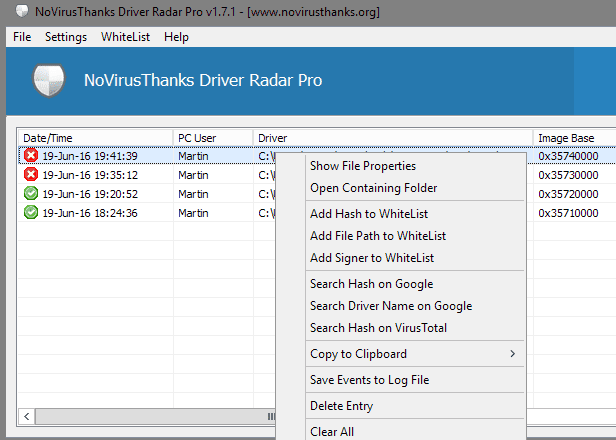Click the green allowed icon for 19:20:52 entry
This screenshot has width=616, height=440.
(31, 193)
